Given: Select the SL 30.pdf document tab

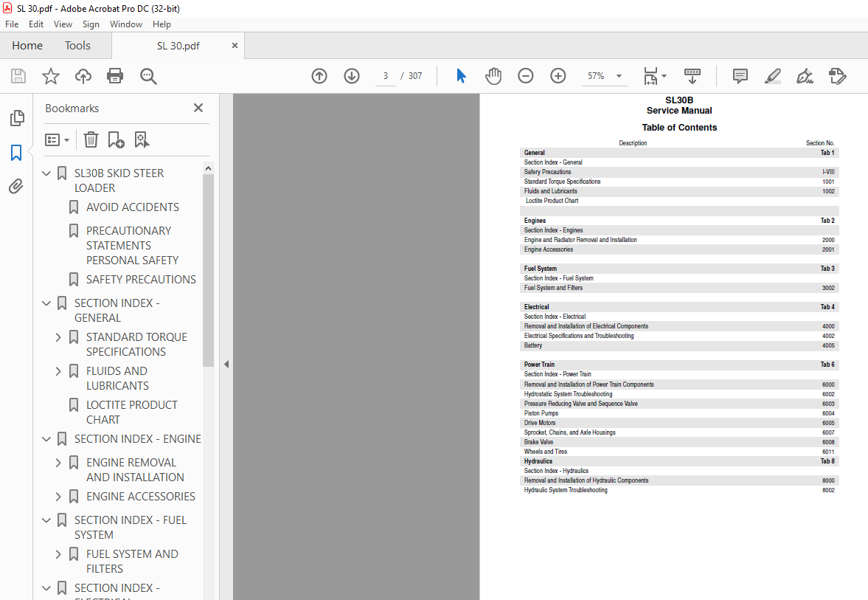Looking at the screenshot, I should click(178, 46).
